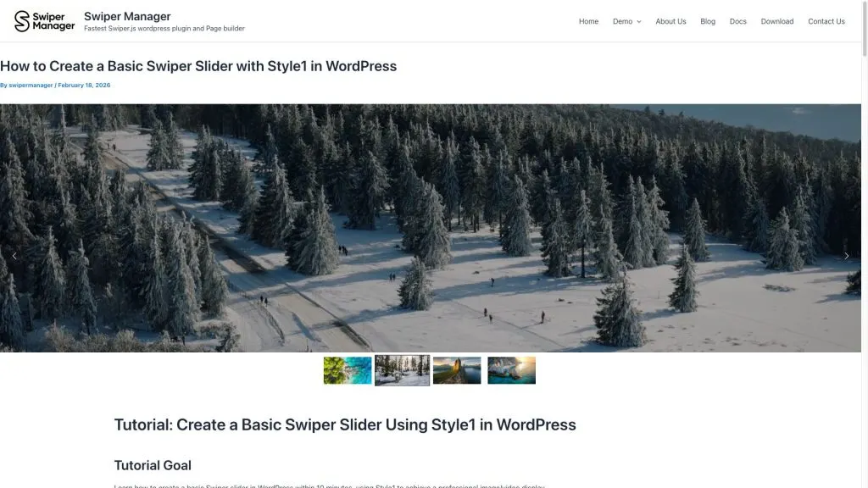The width and height of the screenshot is (868, 488).
Task: Click the main snowy forest slide image
Action: pyautogui.click(x=430, y=228)
